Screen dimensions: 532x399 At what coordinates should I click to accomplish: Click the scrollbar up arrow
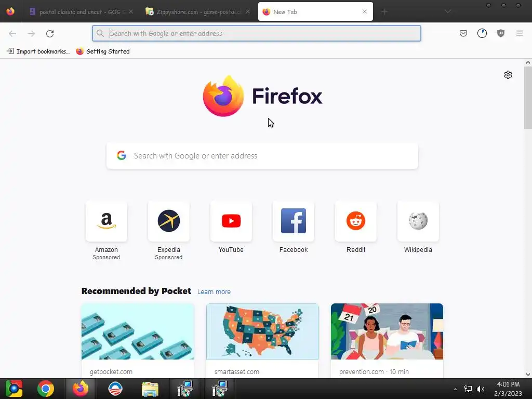528,62
